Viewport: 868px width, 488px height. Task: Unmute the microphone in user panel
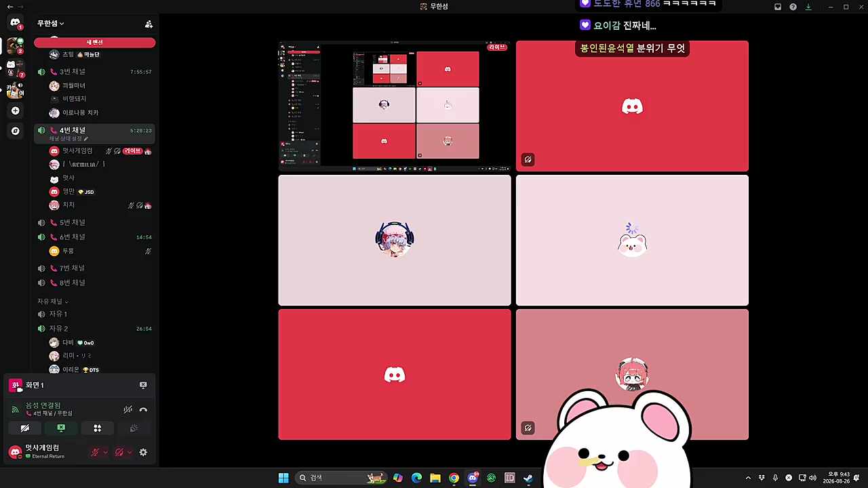click(x=96, y=453)
